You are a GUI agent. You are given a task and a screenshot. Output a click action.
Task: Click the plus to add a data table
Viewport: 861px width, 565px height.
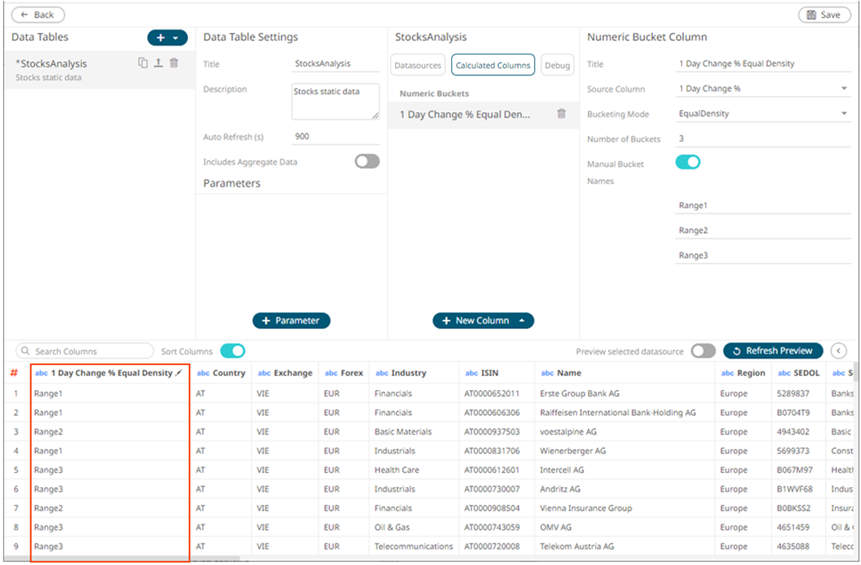click(160, 38)
